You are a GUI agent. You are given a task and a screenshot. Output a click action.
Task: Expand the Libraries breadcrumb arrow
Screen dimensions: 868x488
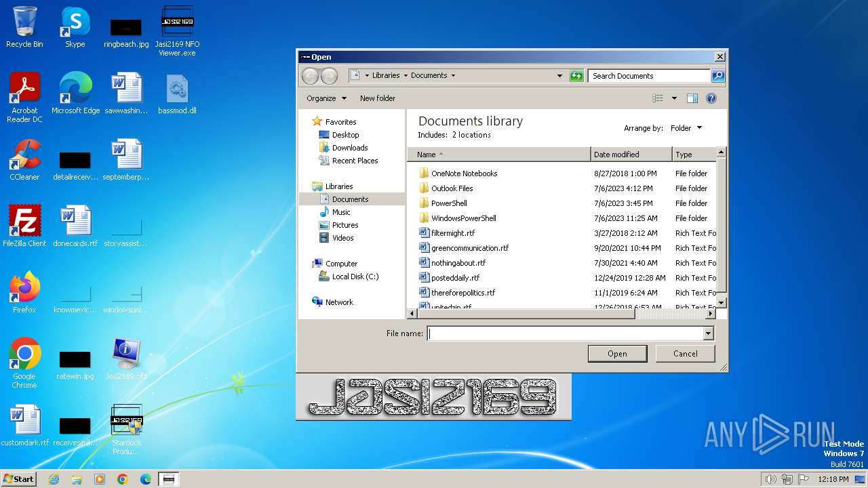pos(405,76)
